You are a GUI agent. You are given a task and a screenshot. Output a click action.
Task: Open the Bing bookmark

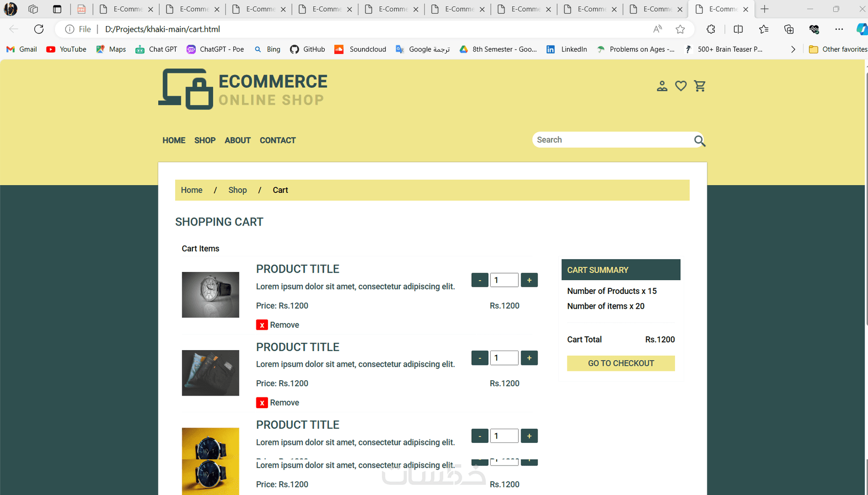[x=267, y=49]
